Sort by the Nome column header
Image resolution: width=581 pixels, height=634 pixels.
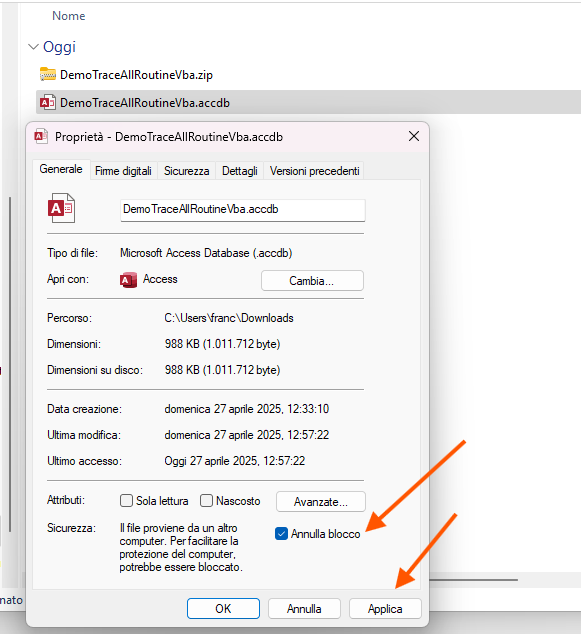(x=69, y=16)
